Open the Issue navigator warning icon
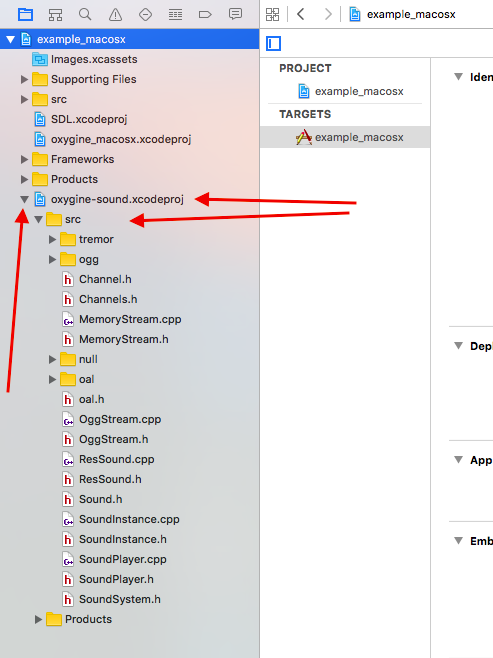Image resolution: width=493 pixels, height=658 pixels. coord(115,15)
